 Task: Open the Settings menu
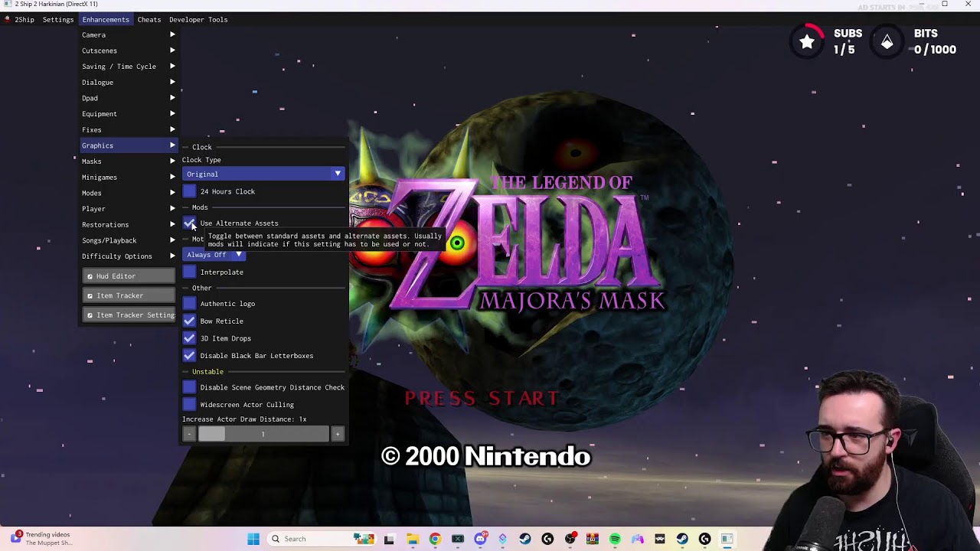[58, 19]
